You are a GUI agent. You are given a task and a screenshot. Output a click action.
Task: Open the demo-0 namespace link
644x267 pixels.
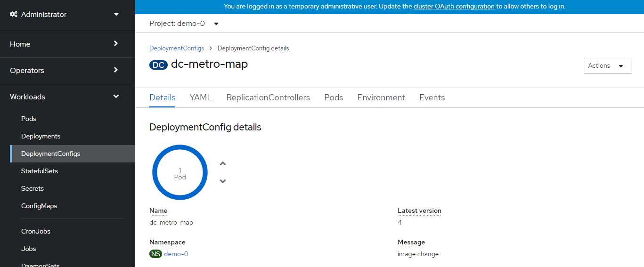176,254
